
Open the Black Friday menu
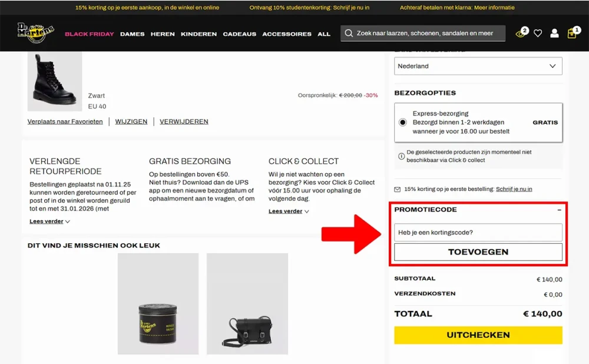(90, 34)
